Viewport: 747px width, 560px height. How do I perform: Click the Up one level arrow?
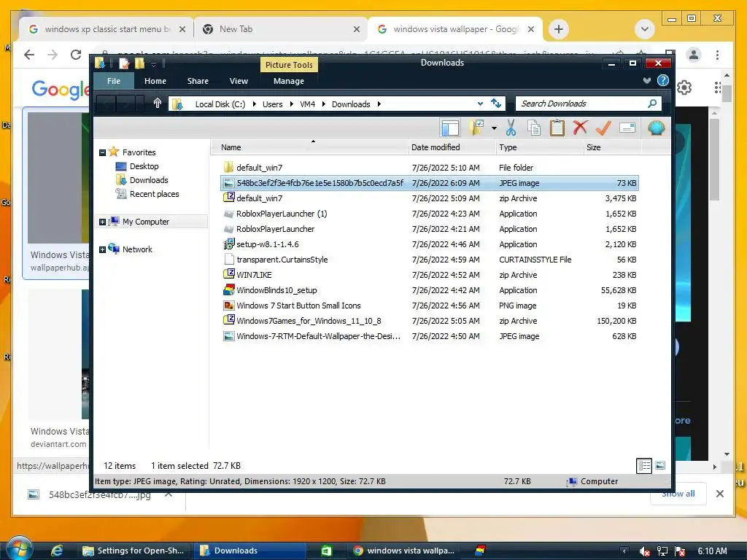pos(158,103)
